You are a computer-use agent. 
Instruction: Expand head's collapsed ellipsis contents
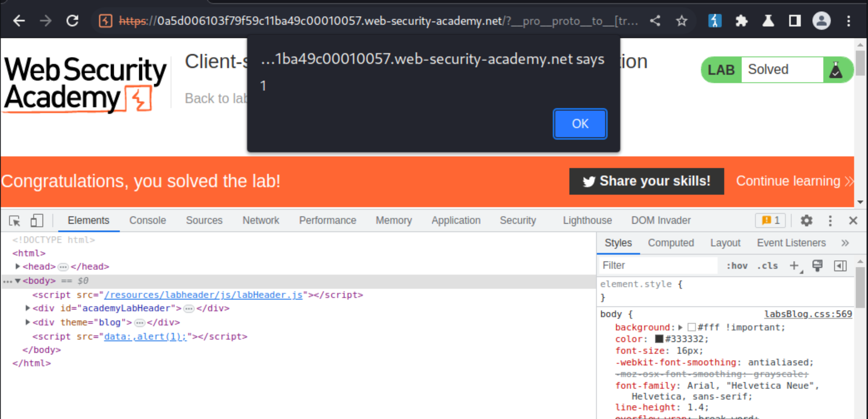click(x=63, y=267)
